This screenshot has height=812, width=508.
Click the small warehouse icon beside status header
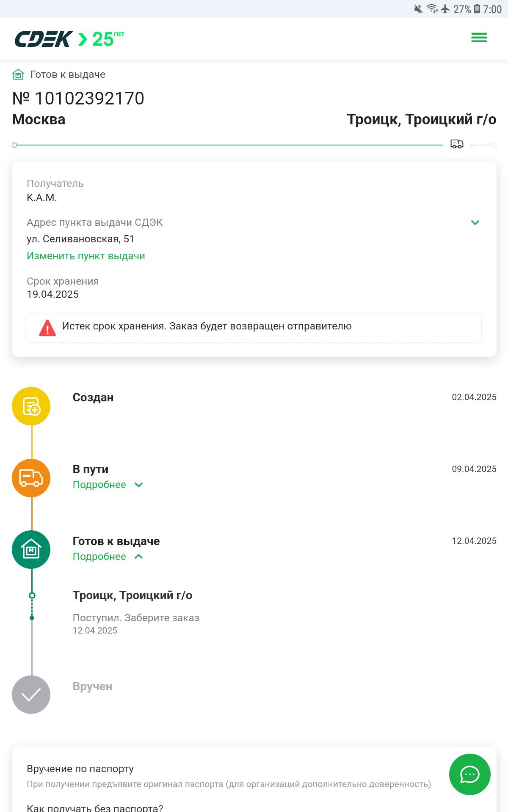pos(18,75)
